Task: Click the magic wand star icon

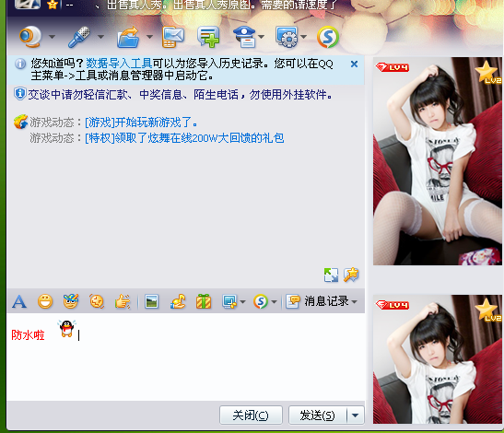Action: click(x=351, y=275)
